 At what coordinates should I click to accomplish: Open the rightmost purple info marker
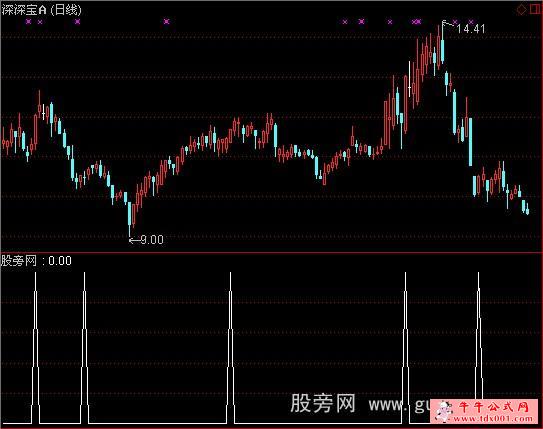click(x=471, y=22)
